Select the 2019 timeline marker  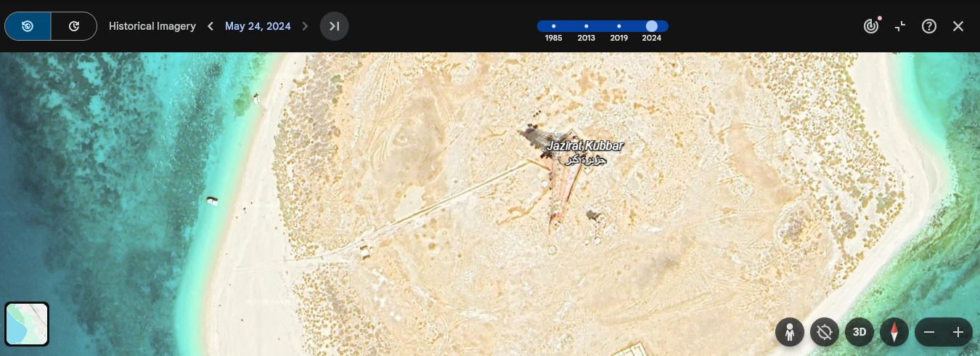pos(619,25)
